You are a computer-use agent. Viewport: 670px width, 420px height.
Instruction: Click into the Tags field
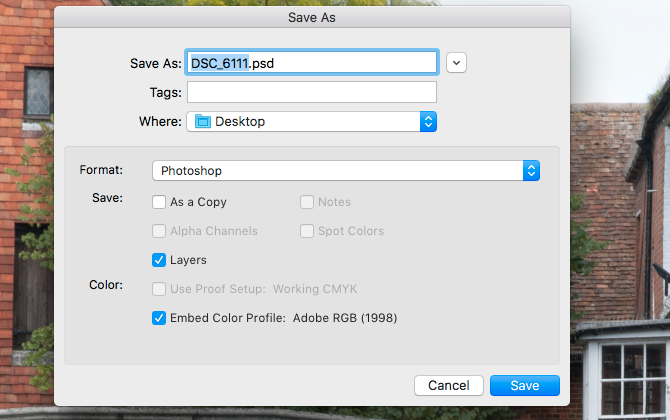(311, 93)
